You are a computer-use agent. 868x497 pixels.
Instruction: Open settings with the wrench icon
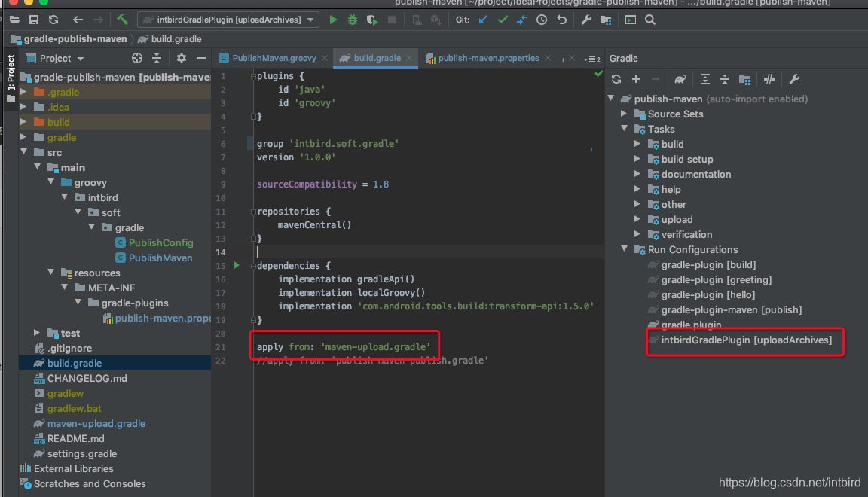[585, 20]
